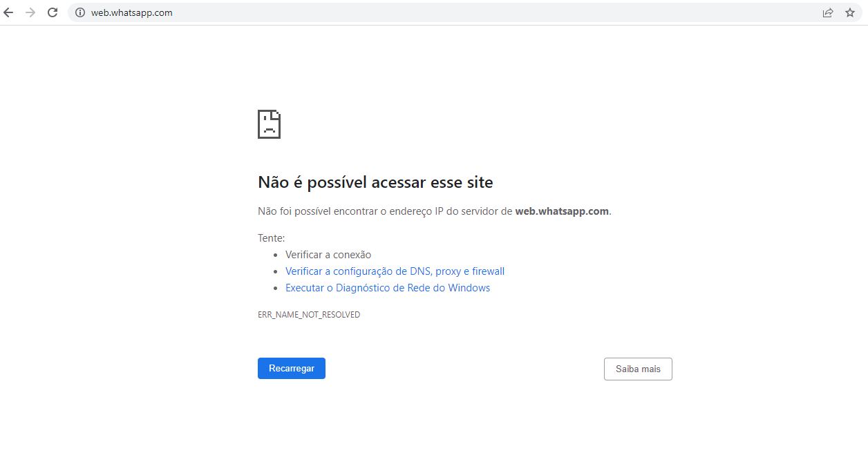
Task: Click the heading Não é possível acessar esse site
Action: click(375, 182)
